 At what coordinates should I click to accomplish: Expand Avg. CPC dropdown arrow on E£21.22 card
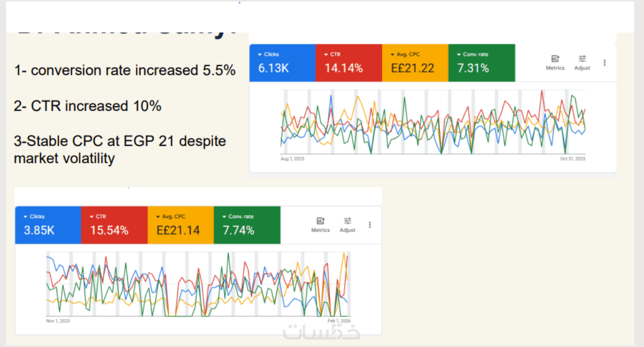click(392, 54)
